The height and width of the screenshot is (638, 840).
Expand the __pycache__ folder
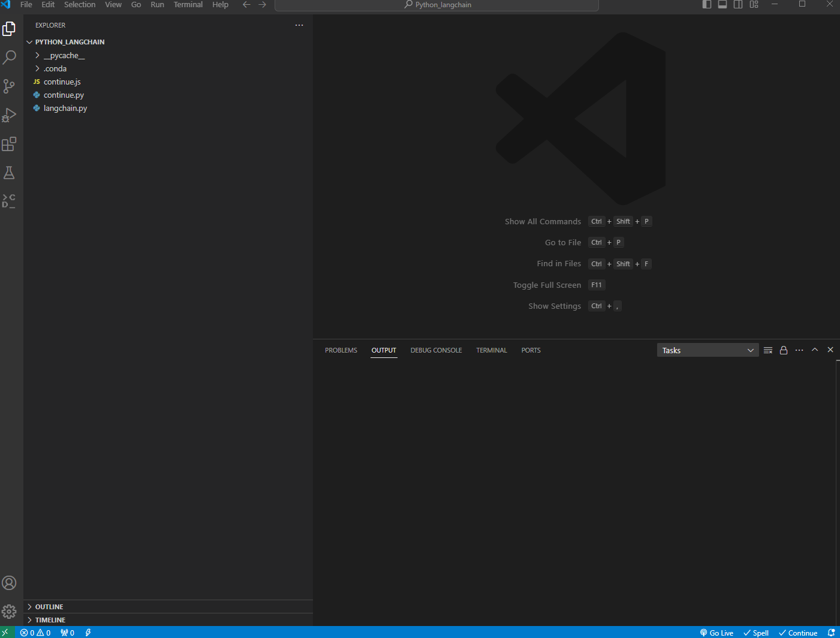(168, 55)
